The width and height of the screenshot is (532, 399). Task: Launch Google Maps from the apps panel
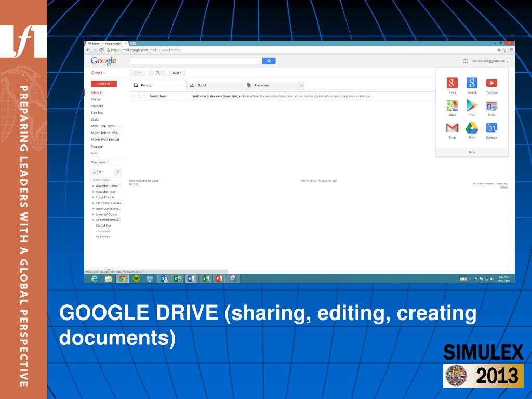452,106
